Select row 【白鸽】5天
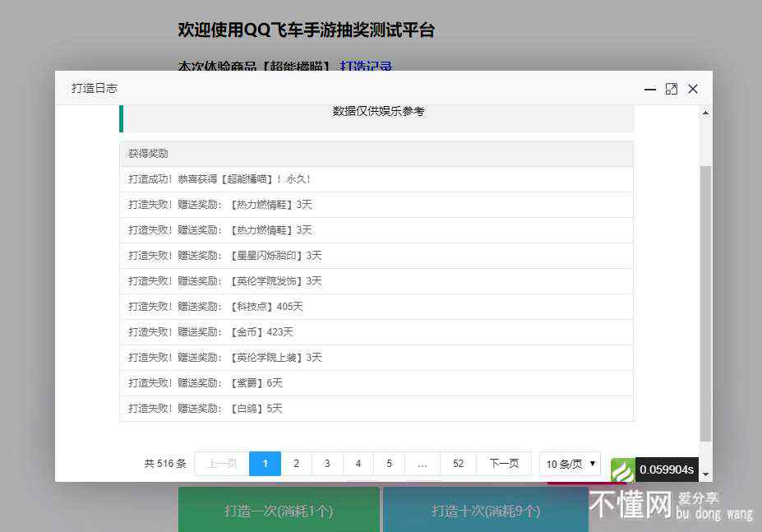Image resolution: width=762 pixels, height=532 pixels. pos(376,409)
